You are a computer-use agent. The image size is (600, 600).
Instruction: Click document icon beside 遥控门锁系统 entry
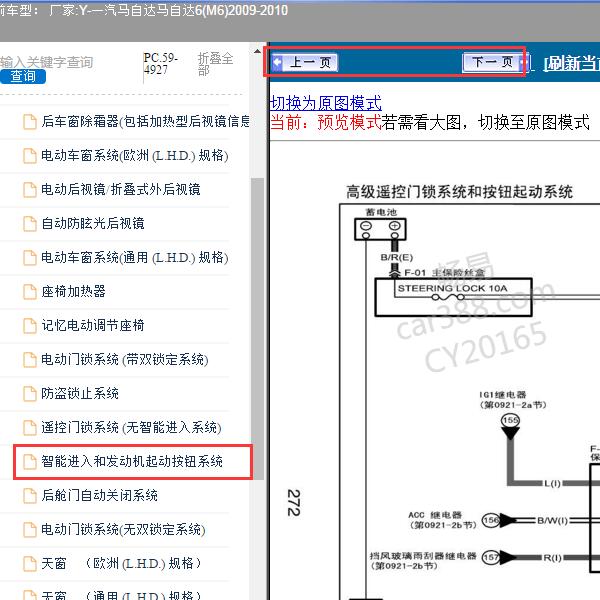coord(29,428)
